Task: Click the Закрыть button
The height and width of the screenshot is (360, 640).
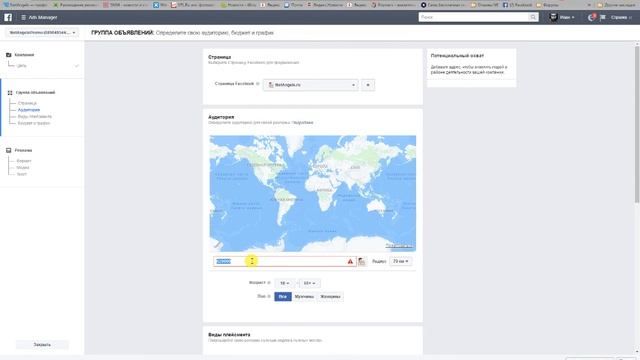Action: 42,344
